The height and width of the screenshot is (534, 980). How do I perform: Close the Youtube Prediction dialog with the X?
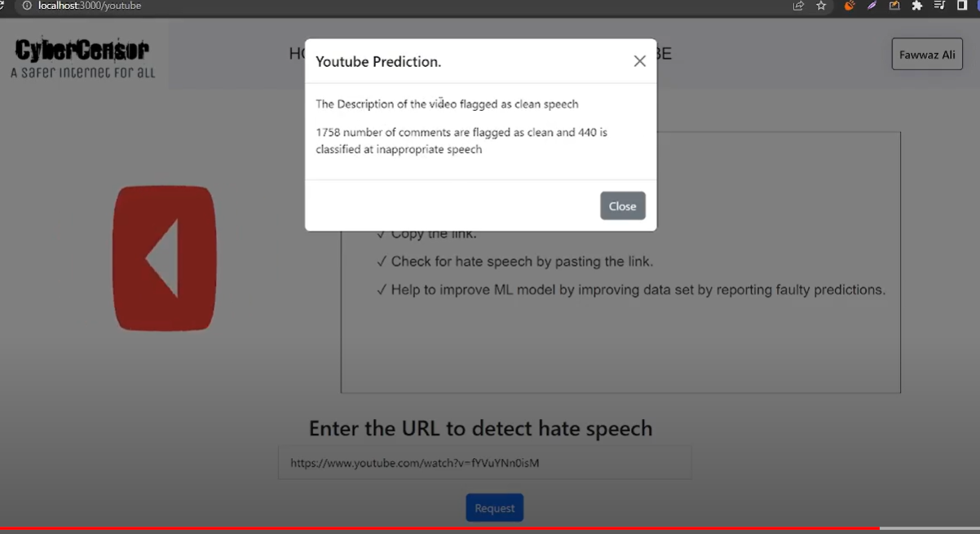point(640,61)
